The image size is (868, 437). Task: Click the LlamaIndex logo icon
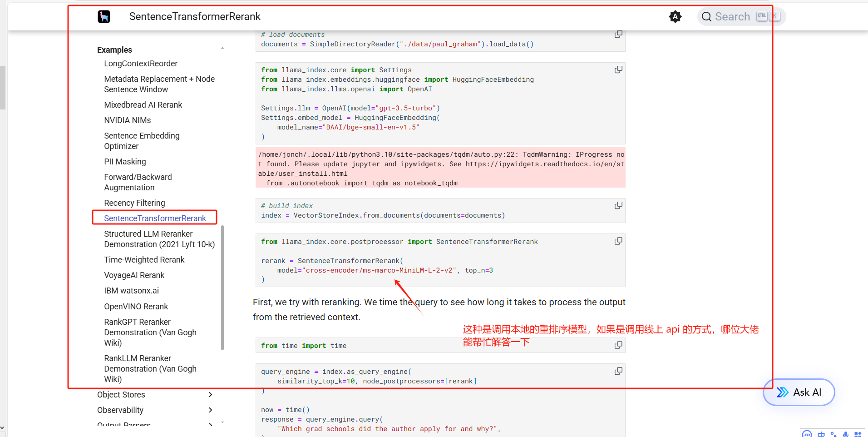click(x=104, y=17)
